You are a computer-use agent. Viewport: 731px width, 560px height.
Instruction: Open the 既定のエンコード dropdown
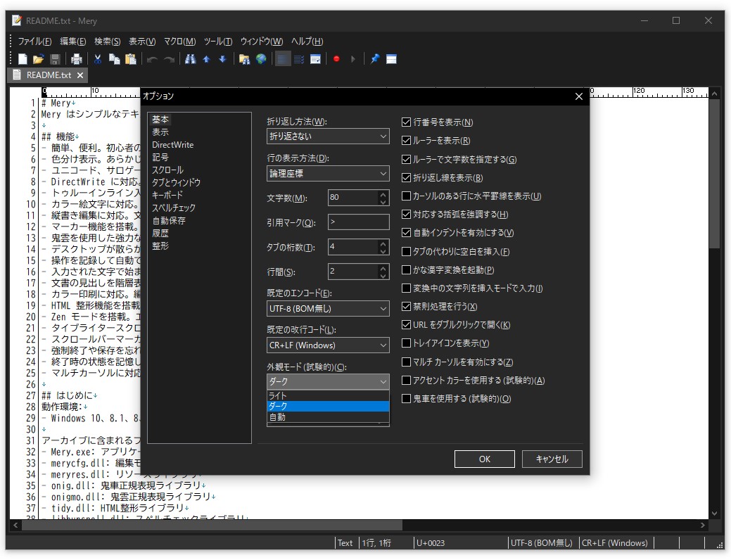pos(328,309)
